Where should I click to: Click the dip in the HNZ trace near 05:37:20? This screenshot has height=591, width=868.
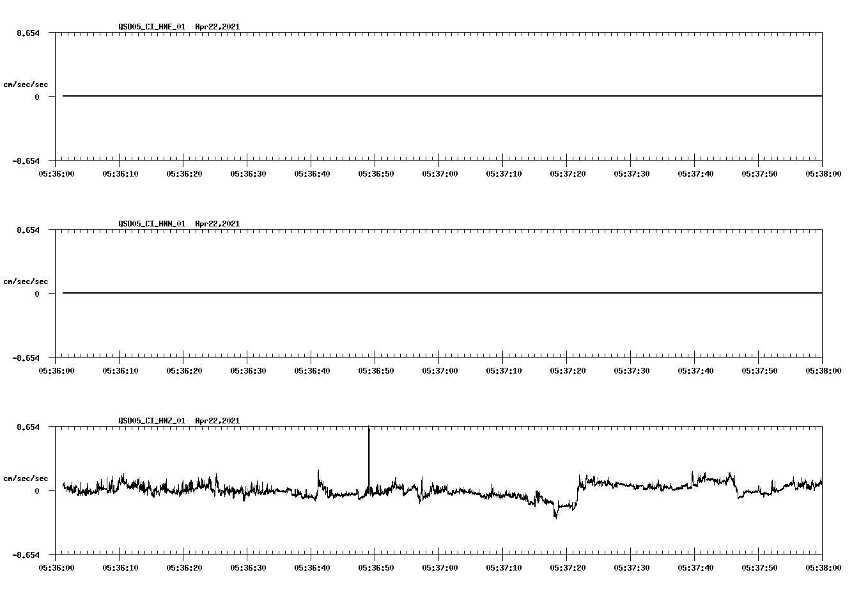click(x=555, y=515)
